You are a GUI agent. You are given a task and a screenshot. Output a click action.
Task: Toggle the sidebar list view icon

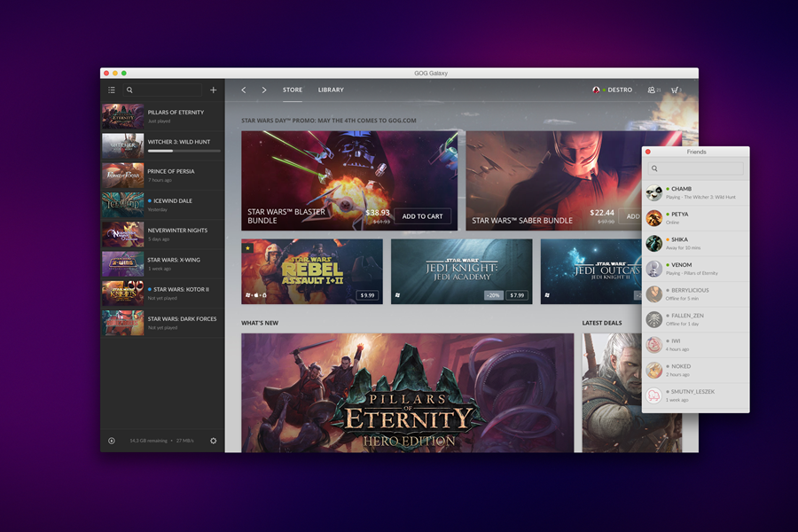tap(112, 90)
